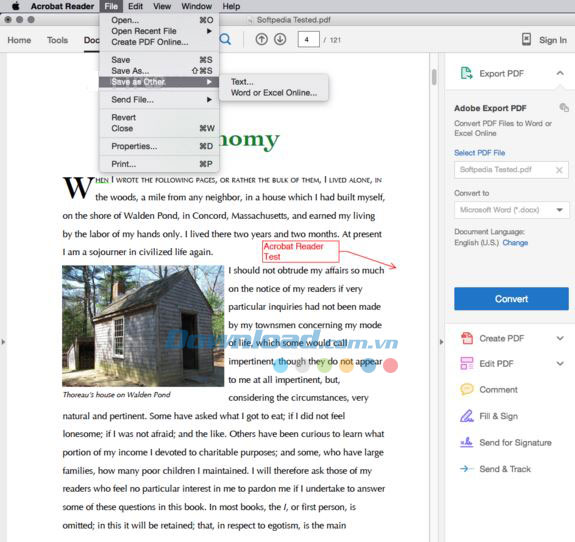575x542 pixels.
Task: Choose Properties... menu item
Action: pyautogui.click(x=159, y=146)
